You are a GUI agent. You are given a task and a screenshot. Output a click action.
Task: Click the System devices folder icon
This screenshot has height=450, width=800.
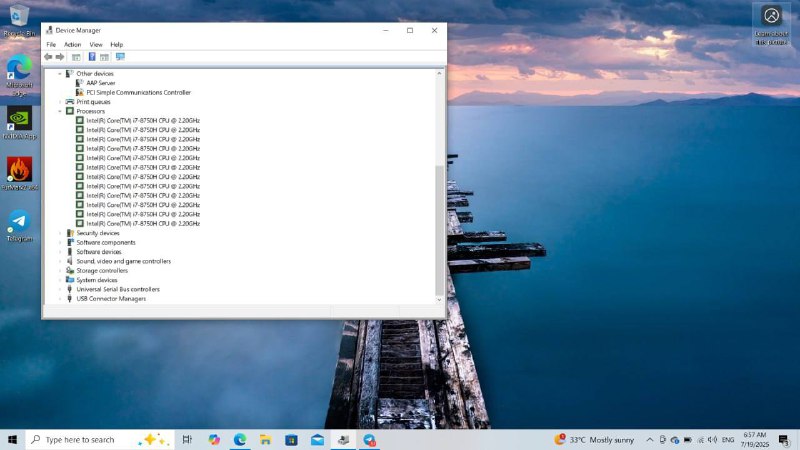pyautogui.click(x=70, y=280)
